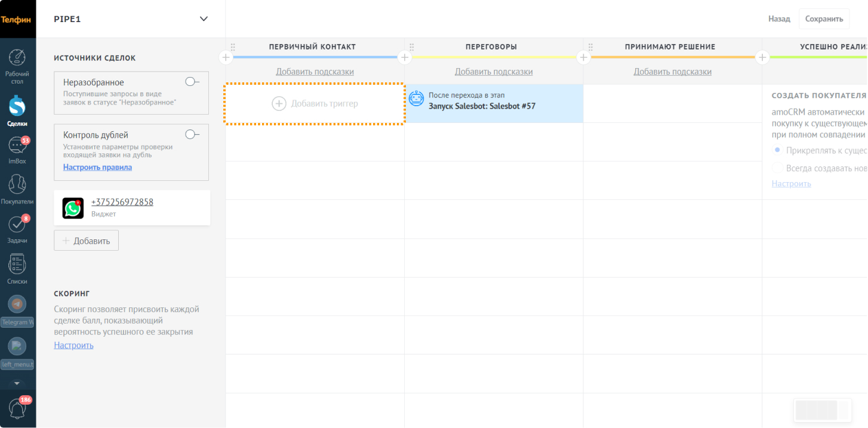Select Прикреплять к существующему radio option

click(777, 150)
